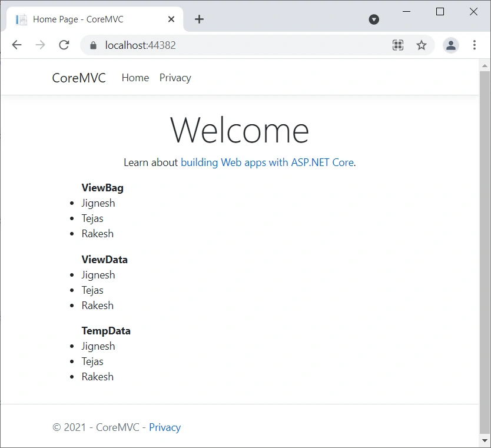Click the ViewBag heading

click(102, 188)
